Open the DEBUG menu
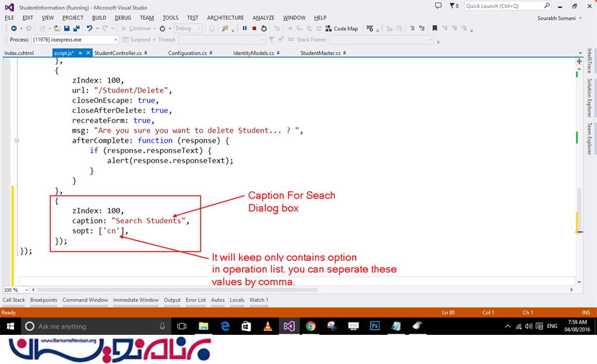597x364 pixels. (123, 17)
